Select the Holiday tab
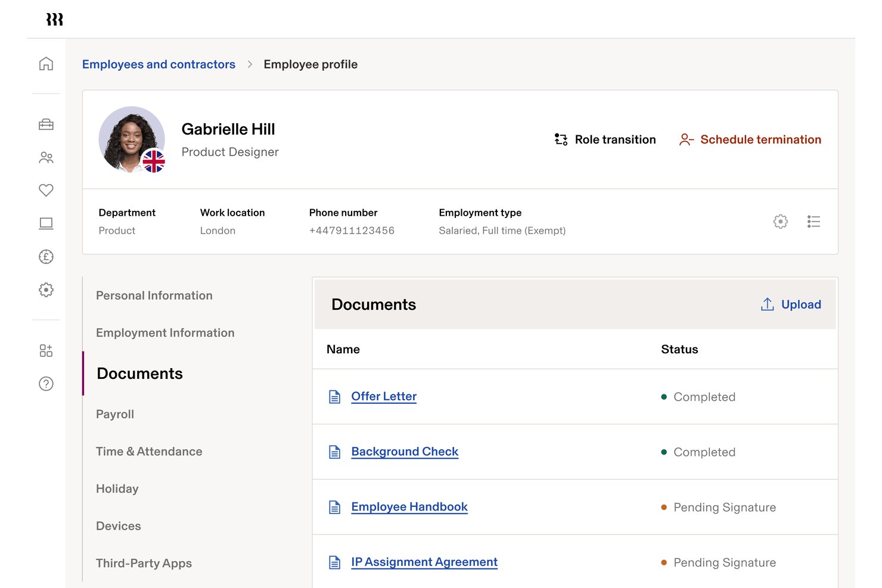The image size is (882, 588). (117, 489)
